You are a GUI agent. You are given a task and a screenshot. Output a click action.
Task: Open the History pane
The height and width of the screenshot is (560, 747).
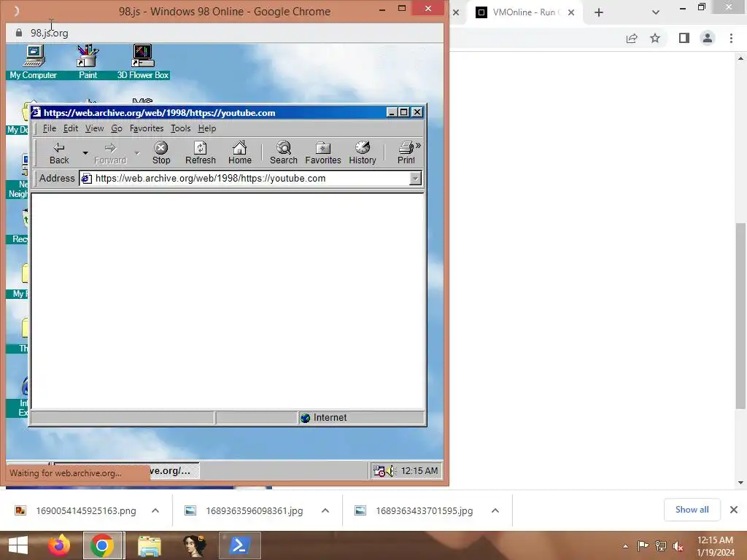pyautogui.click(x=363, y=153)
